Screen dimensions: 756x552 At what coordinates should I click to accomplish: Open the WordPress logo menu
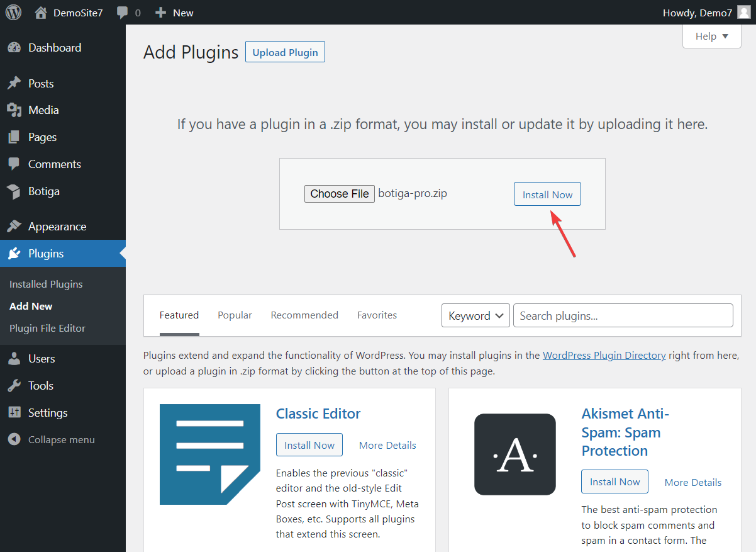point(13,13)
